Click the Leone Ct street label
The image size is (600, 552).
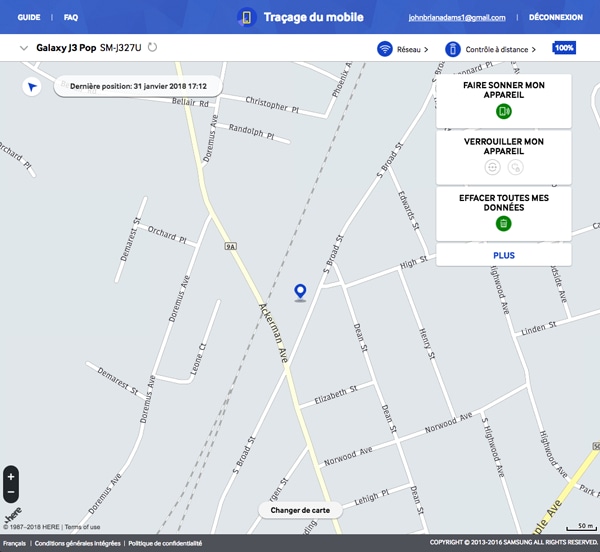point(198,359)
